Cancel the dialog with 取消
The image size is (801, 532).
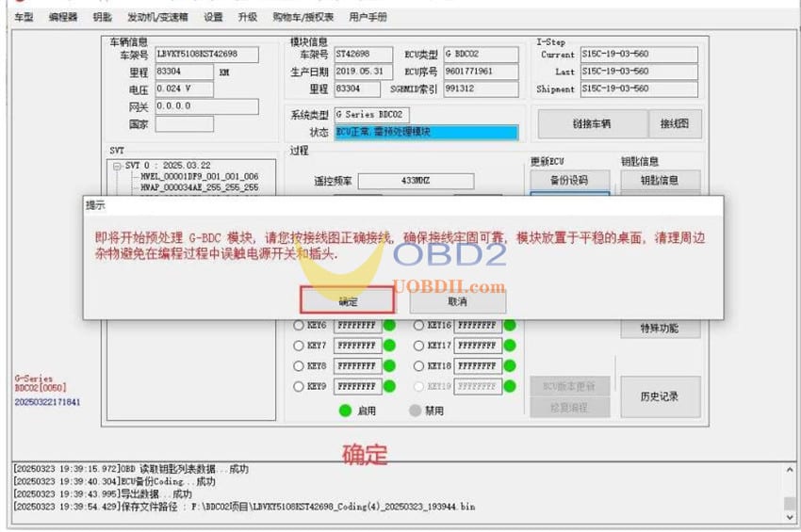458,301
